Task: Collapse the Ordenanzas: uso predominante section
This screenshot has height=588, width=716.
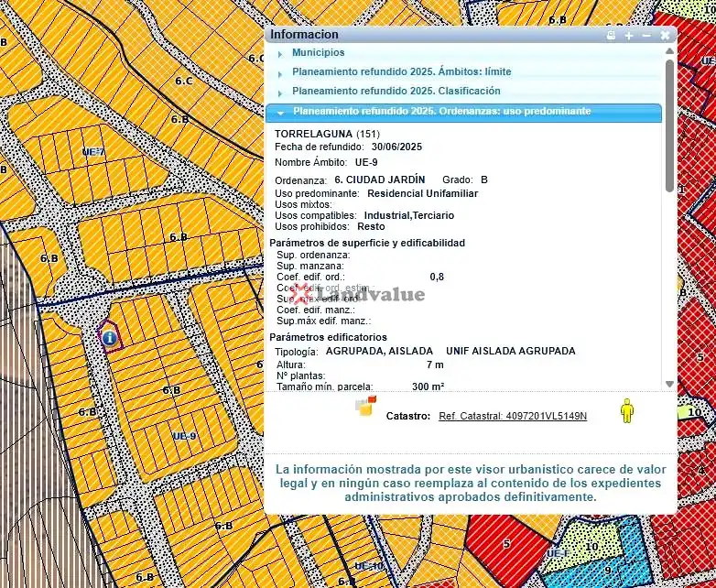Action: (463, 112)
